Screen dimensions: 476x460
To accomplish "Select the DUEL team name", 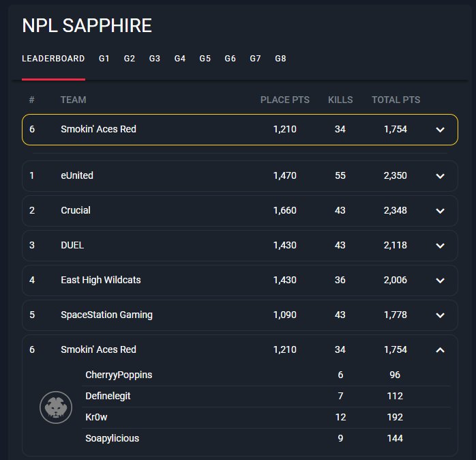I will click(72, 245).
